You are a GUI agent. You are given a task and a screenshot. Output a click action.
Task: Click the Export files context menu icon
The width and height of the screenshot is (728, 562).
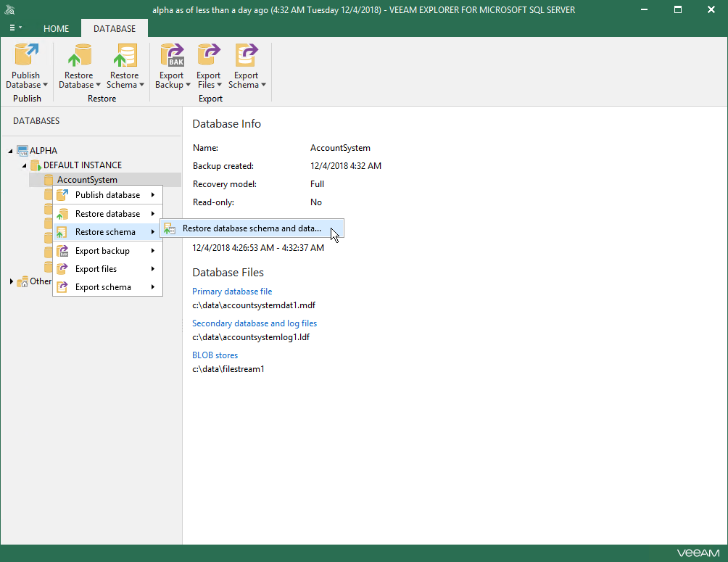tap(62, 269)
